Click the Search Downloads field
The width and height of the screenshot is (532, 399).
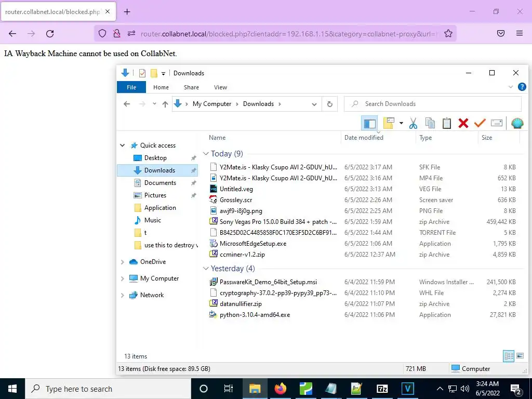433,104
